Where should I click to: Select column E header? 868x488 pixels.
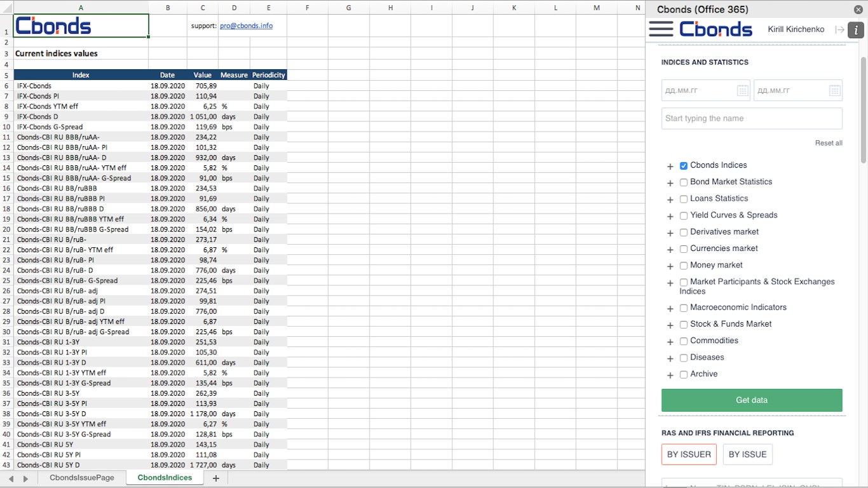(268, 8)
